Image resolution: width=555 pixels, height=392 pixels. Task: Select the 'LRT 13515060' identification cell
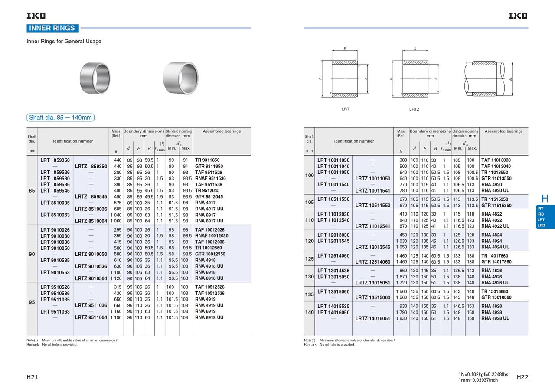[x=333, y=291]
